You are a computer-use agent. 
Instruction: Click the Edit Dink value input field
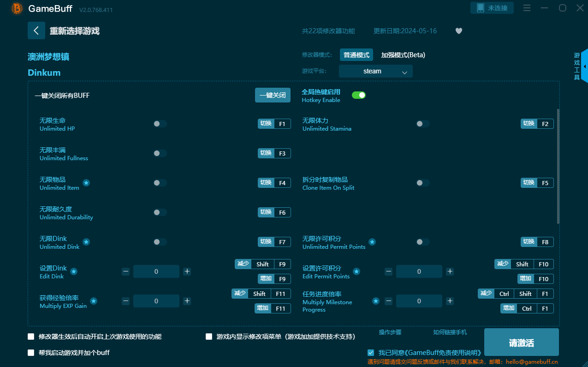(156, 271)
